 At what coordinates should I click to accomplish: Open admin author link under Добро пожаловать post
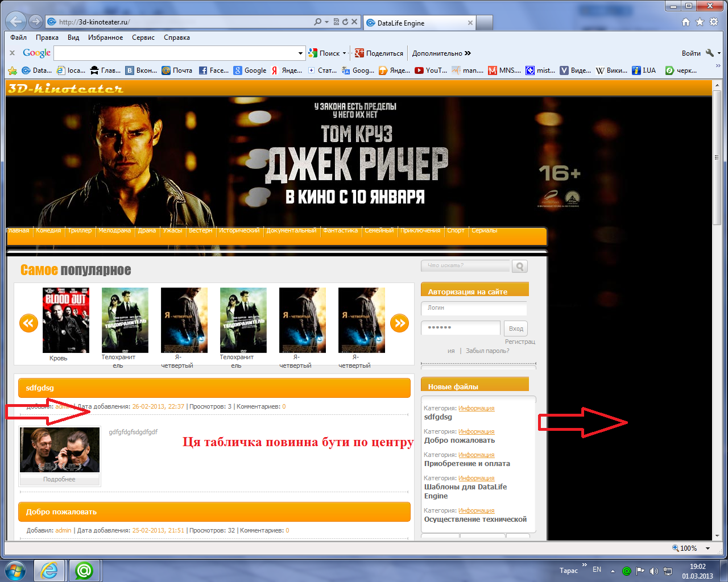tap(63, 530)
